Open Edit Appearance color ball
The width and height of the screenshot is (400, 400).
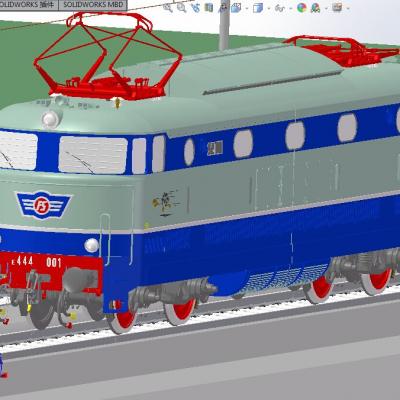301,8
